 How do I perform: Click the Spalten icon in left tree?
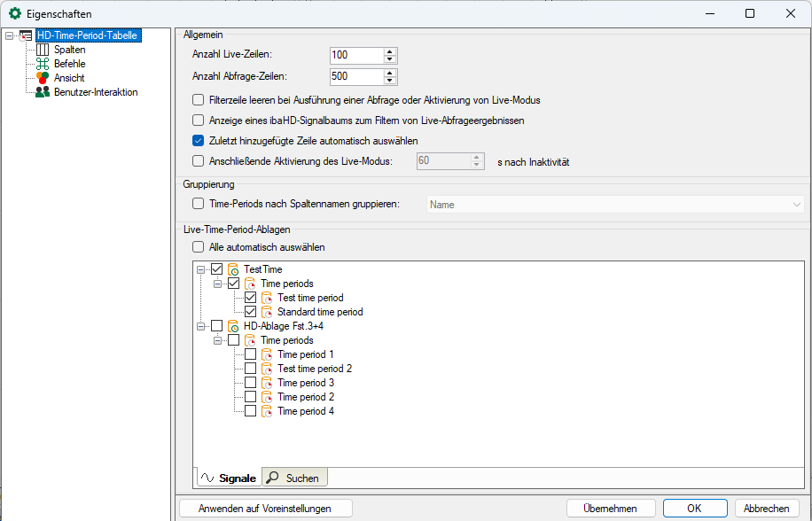42,50
